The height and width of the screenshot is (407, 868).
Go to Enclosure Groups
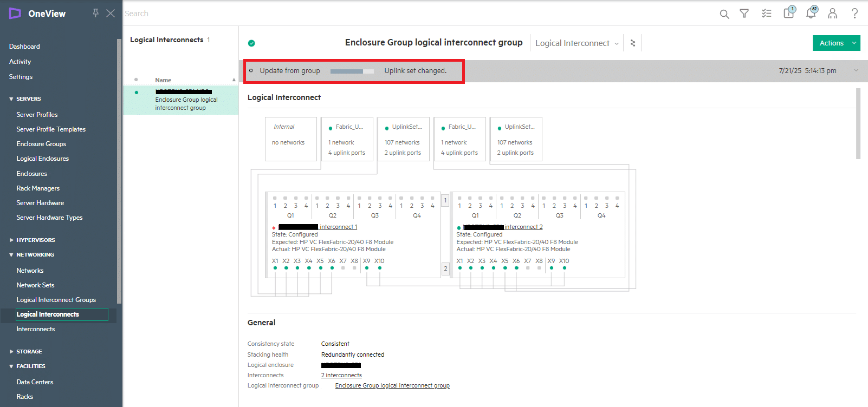pyautogui.click(x=41, y=144)
